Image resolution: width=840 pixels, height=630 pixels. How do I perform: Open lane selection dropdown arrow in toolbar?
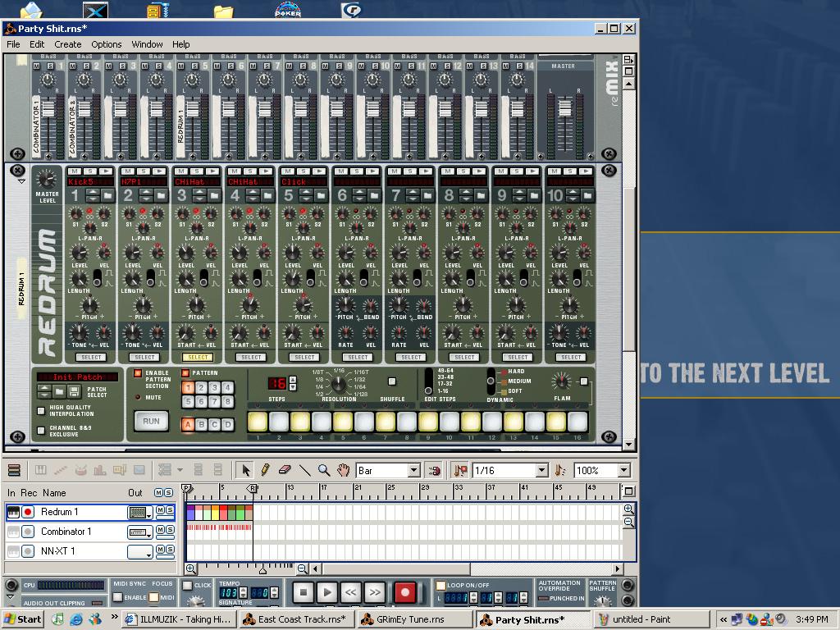pos(180,470)
